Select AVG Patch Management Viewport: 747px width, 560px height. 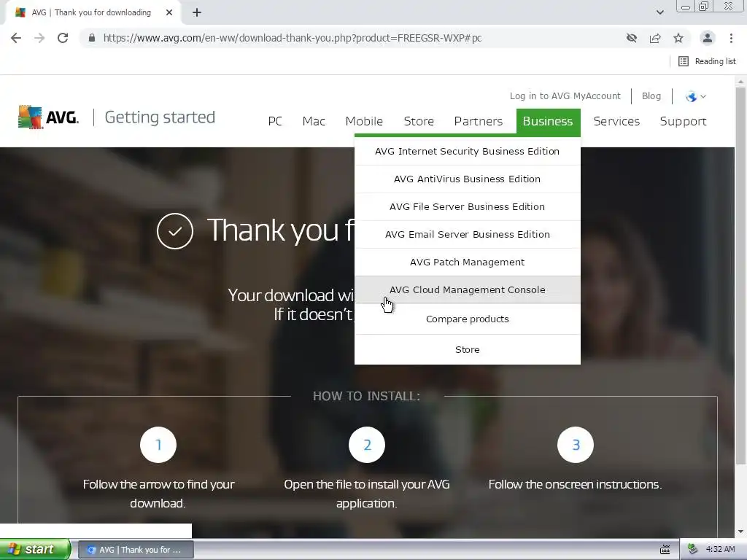[468, 262]
